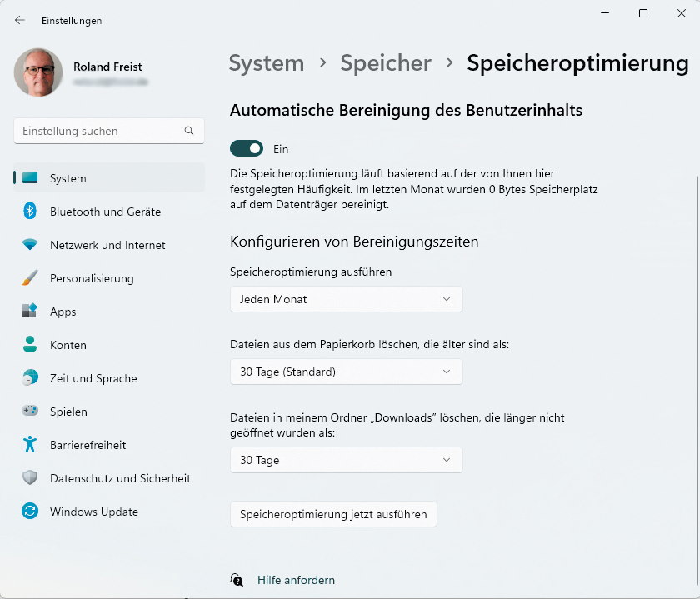Click the Apps icon in sidebar
The height and width of the screenshot is (599, 700).
click(30, 311)
